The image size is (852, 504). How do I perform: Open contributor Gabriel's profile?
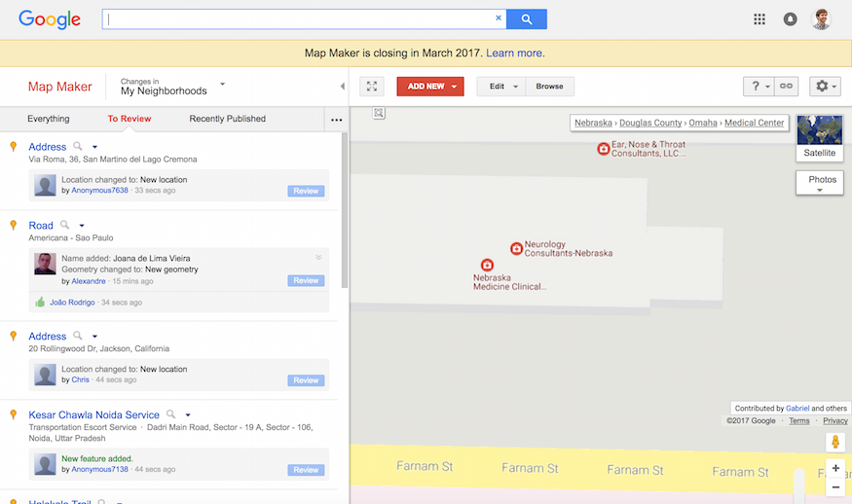coord(797,409)
